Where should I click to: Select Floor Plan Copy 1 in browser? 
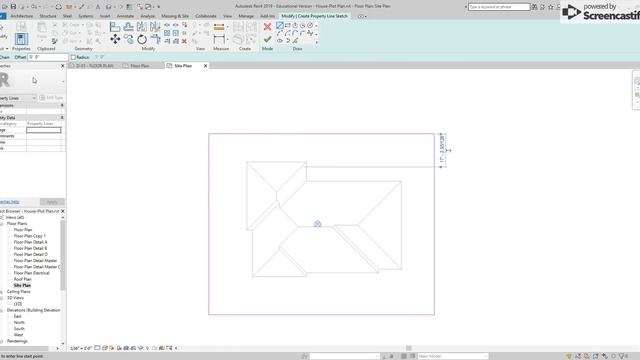[x=29, y=236]
